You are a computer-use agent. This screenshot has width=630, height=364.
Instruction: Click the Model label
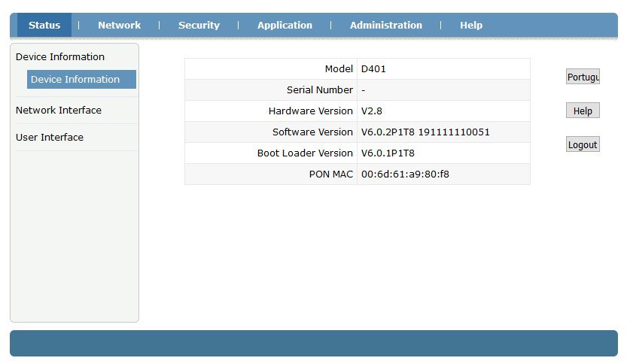(x=339, y=69)
